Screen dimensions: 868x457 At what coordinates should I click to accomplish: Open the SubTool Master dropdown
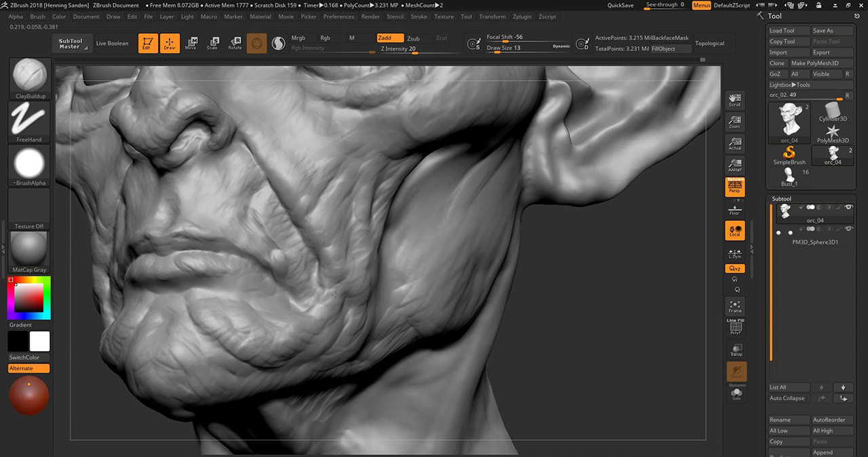pyautogui.click(x=72, y=43)
